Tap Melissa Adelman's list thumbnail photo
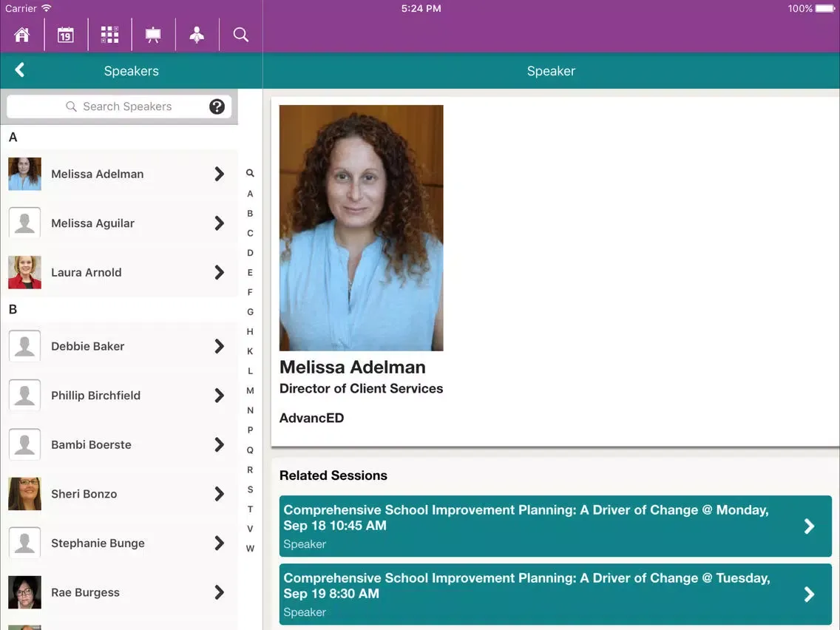 pyautogui.click(x=24, y=174)
